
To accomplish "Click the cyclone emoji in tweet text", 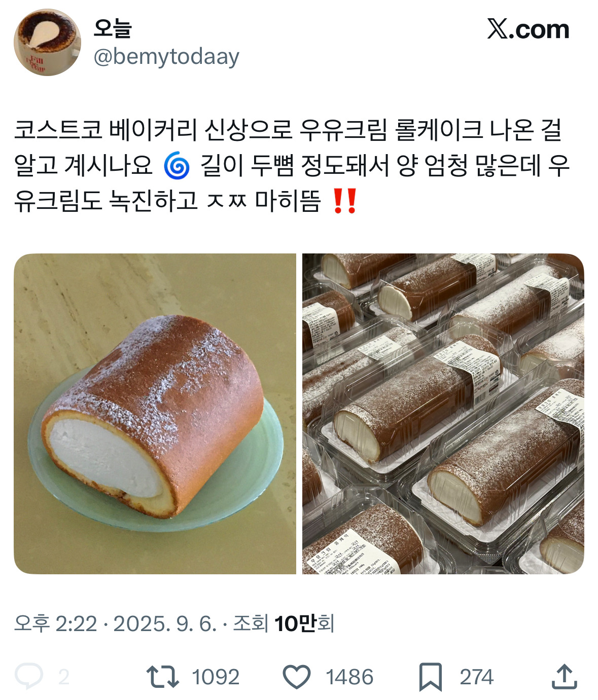I will click(177, 166).
